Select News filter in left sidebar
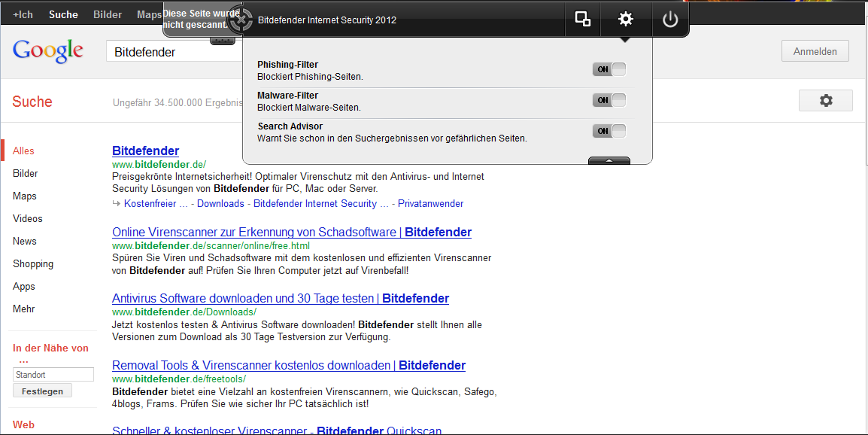 coord(24,241)
